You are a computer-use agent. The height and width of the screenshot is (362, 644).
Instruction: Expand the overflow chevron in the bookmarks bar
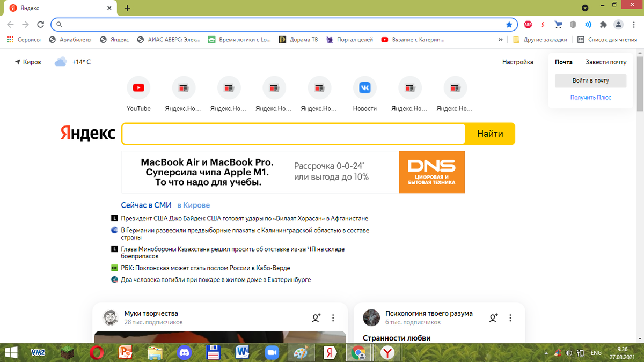pyautogui.click(x=500, y=39)
